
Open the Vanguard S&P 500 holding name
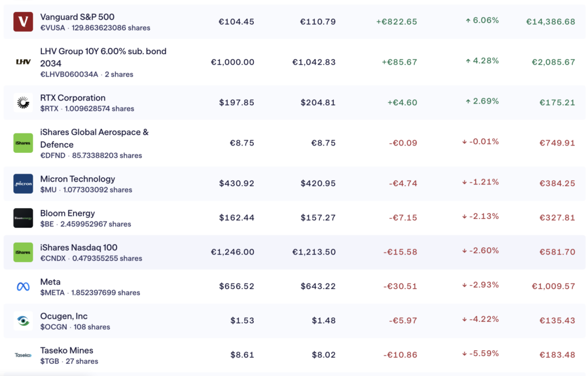click(x=77, y=17)
